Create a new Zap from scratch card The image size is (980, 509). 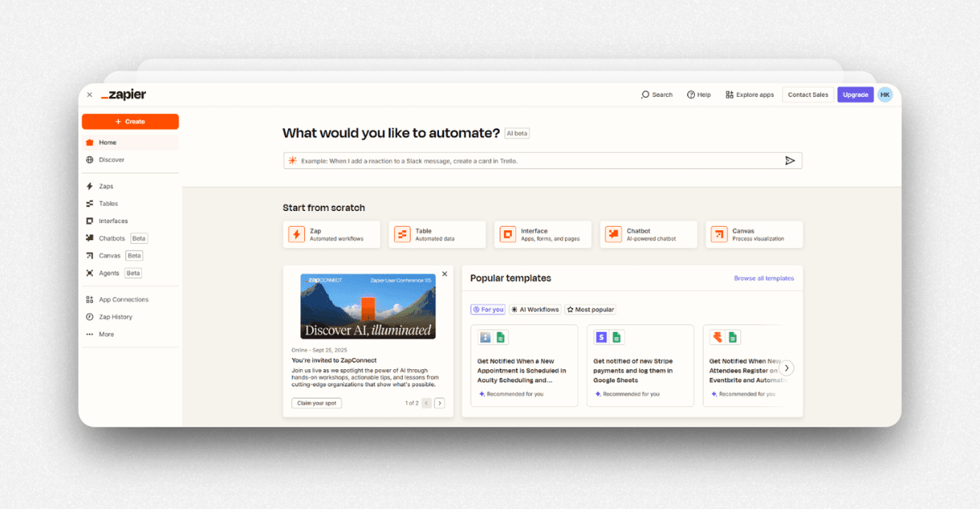click(332, 234)
